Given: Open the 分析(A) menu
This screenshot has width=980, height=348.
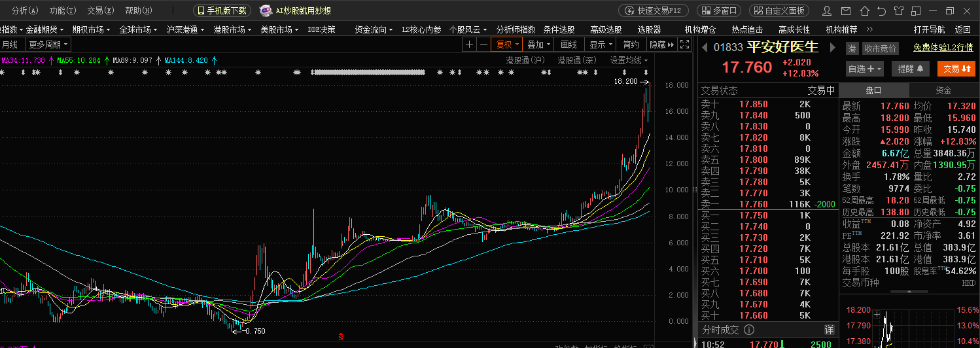Looking at the screenshot, I should (x=25, y=10).
